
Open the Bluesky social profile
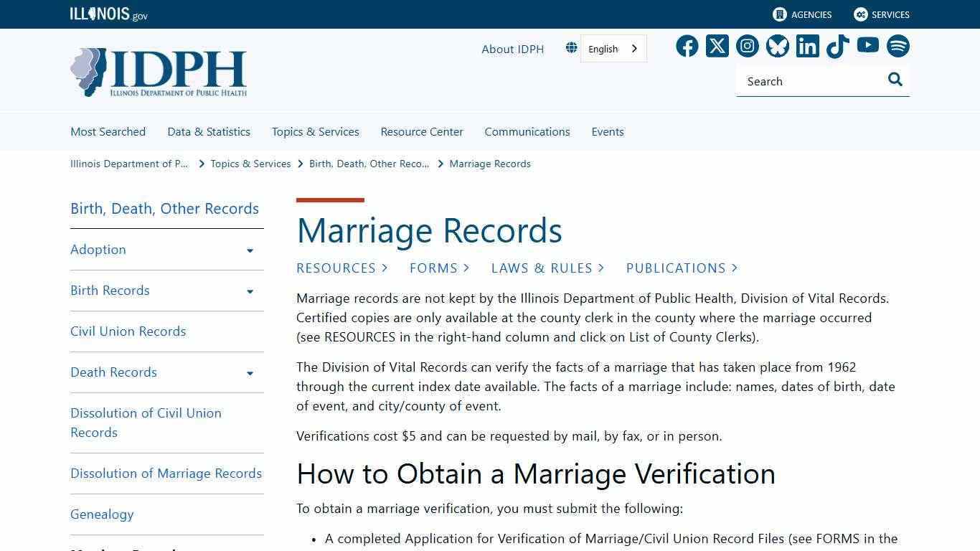[777, 46]
